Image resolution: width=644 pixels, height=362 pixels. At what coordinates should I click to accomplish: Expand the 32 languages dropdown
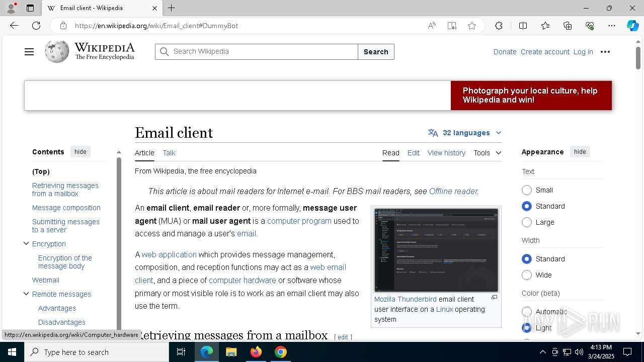pyautogui.click(x=465, y=133)
